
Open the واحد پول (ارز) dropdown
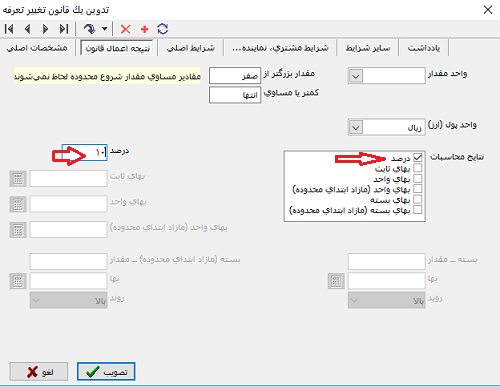point(356,127)
